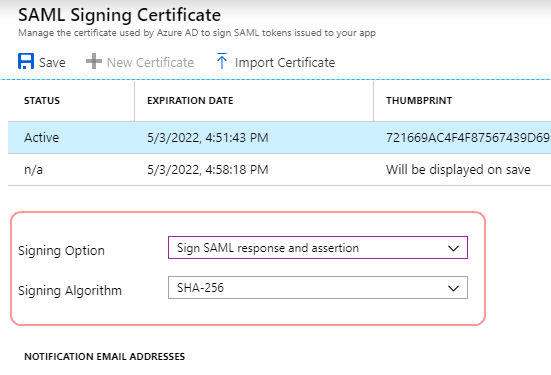Select the Active certificate row
This screenshot has height=375, width=551.
point(279,137)
